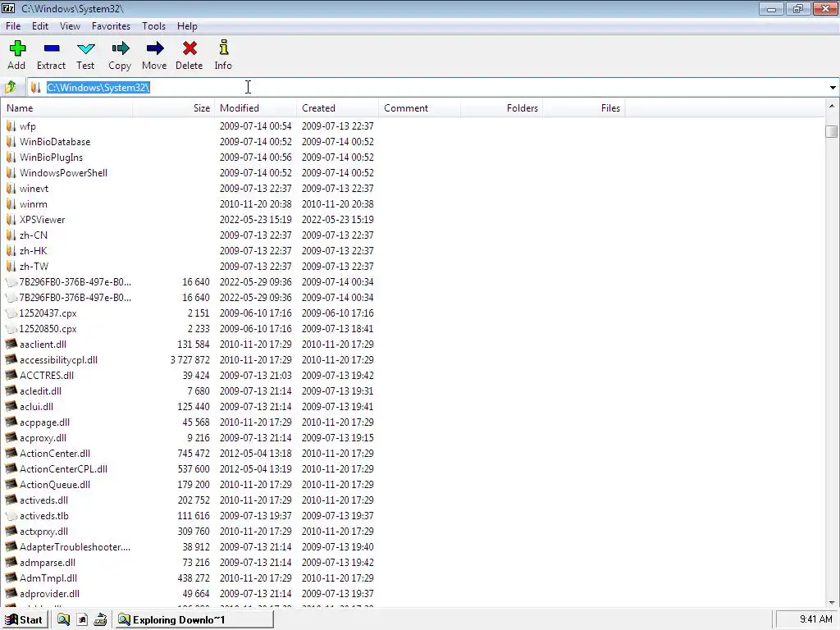Expand the address bar path dropdown
This screenshot has height=630, width=840.
point(833,87)
